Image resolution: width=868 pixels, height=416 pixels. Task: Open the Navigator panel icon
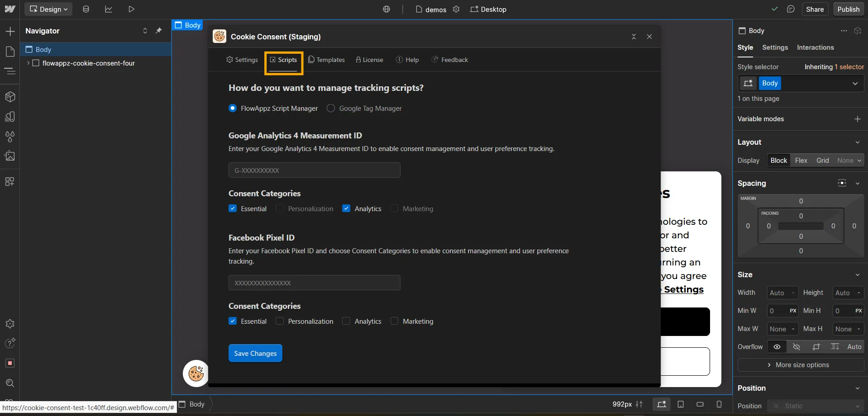point(10,71)
